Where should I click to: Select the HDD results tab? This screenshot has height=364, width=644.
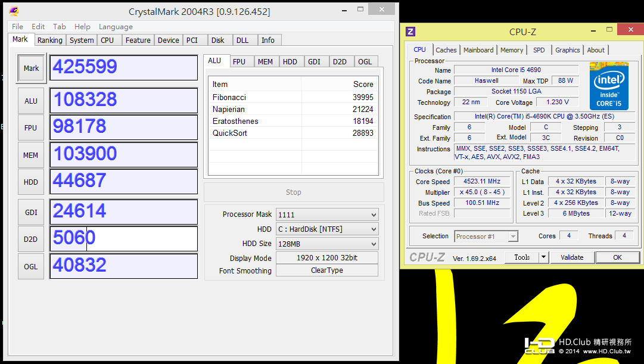coord(290,61)
